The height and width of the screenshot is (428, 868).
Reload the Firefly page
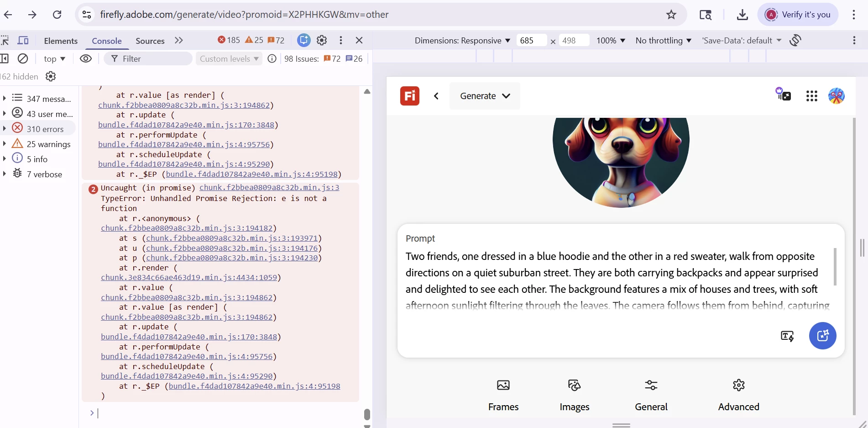click(x=57, y=15)
